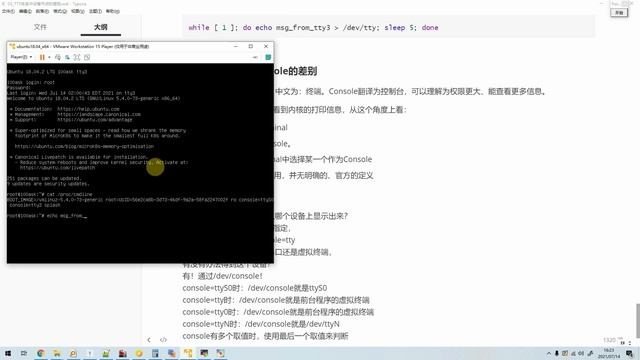
Task: Click the microphone tray icon
Action: (x=557, y=353)
